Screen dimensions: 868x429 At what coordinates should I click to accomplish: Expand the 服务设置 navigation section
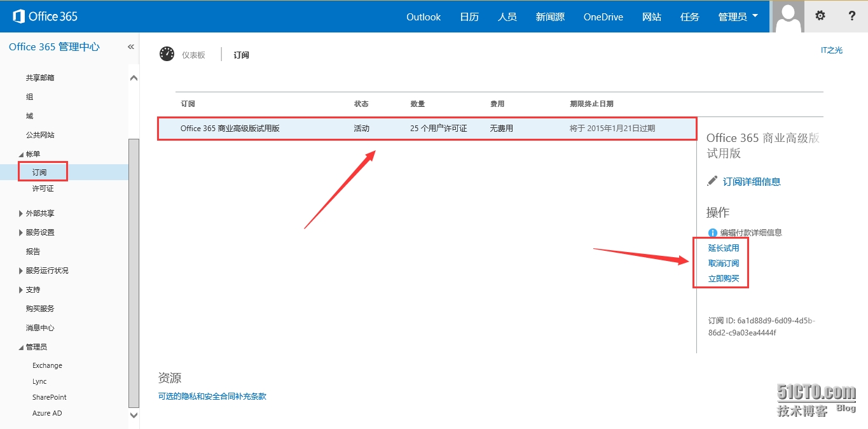pyautogui.click(x=21, y=232)
